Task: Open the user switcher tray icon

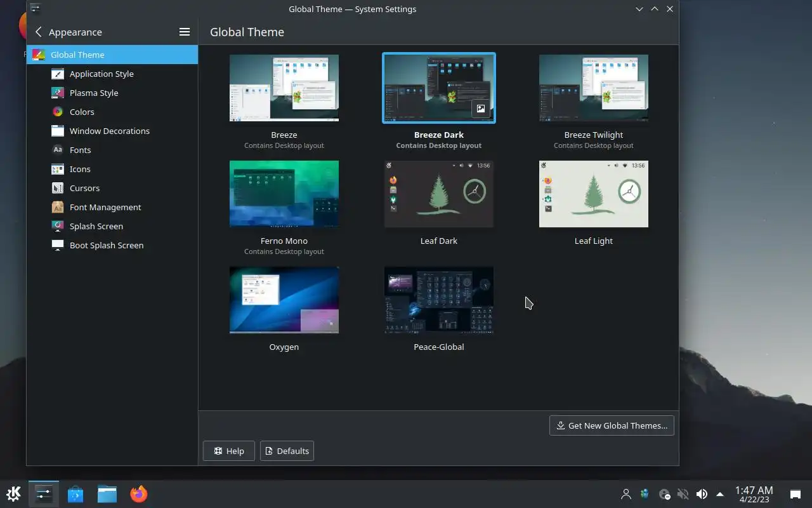Action: (x=626, y=494)
